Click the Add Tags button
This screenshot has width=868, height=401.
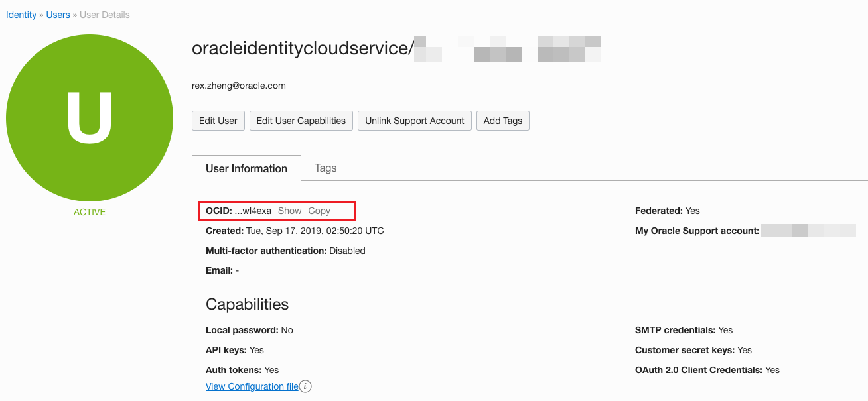503,121
